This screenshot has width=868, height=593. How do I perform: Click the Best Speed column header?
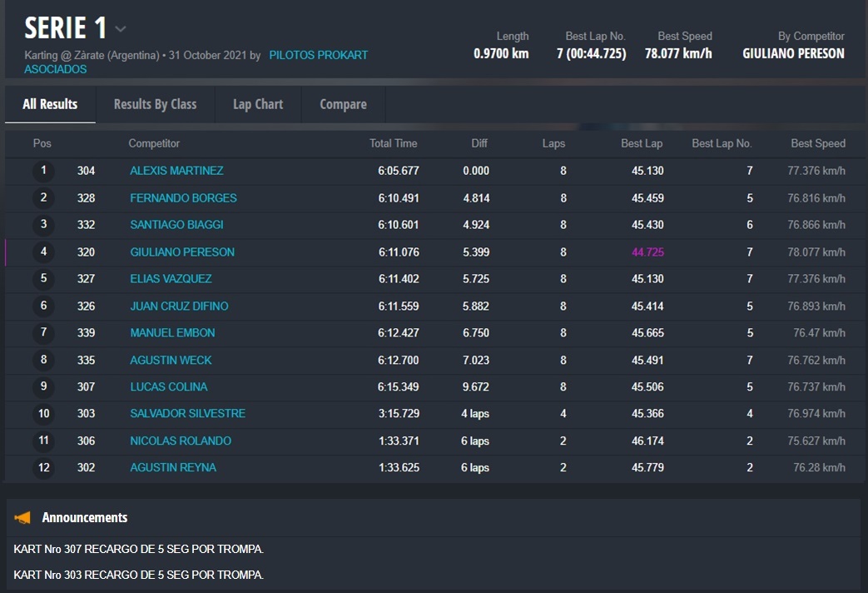[x=817, y=143]
